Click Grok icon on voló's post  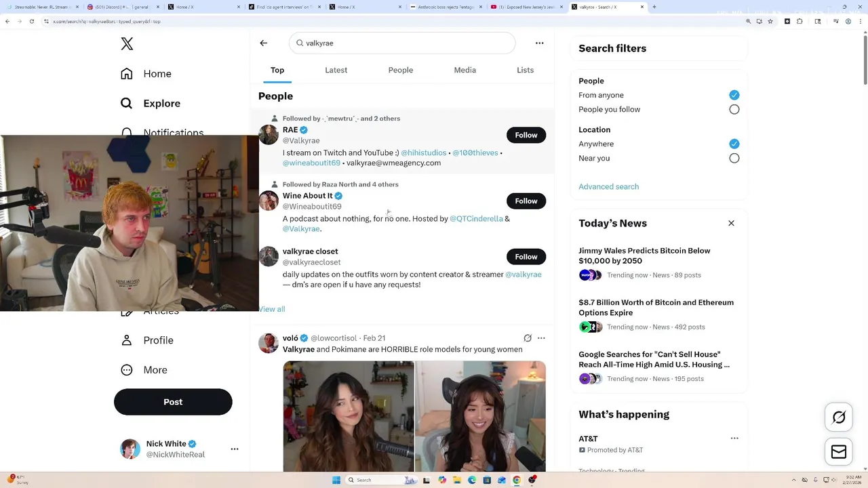528,338
